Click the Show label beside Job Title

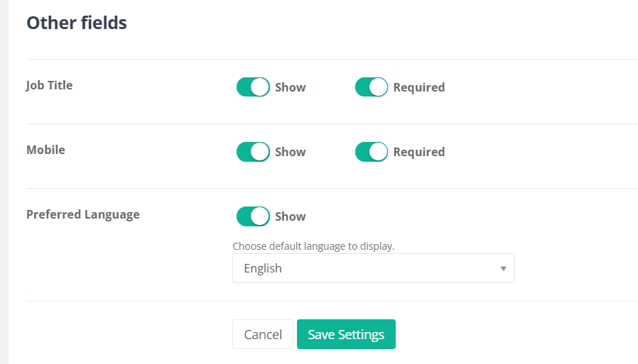(x=291, y=87)
